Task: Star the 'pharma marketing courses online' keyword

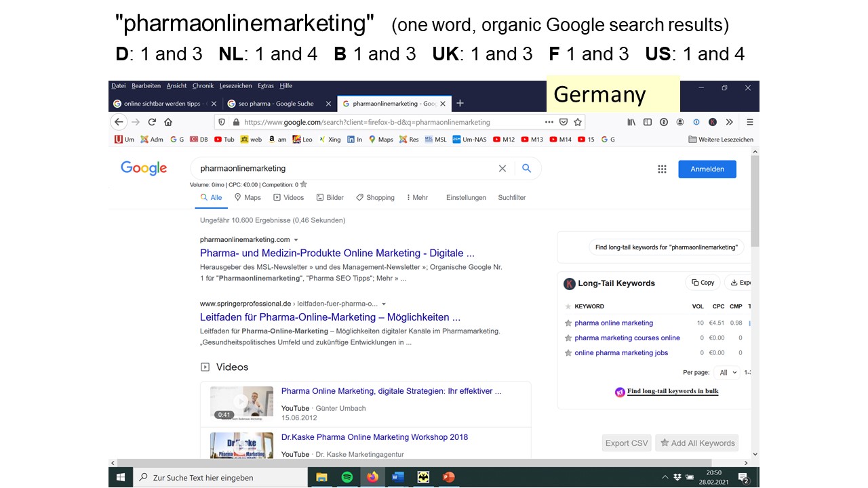Action: click(568, 338)
